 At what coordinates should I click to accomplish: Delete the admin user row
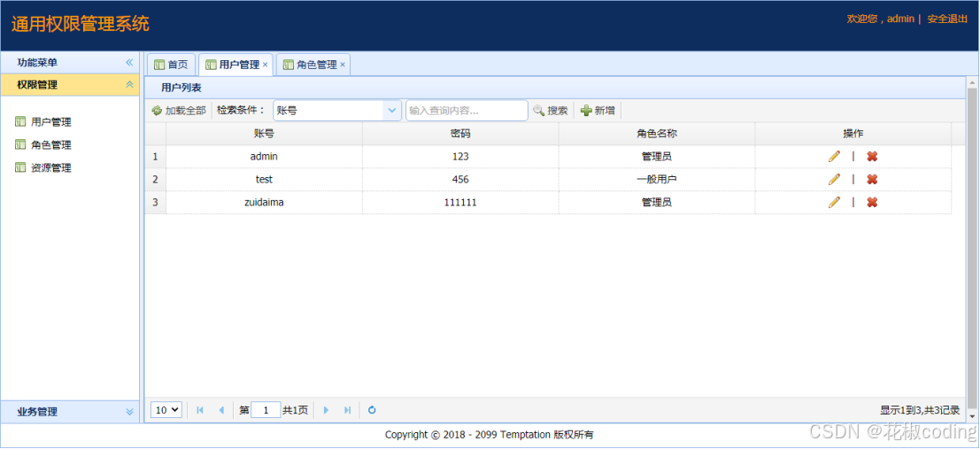pyautogui.click(x=872, y=157)
